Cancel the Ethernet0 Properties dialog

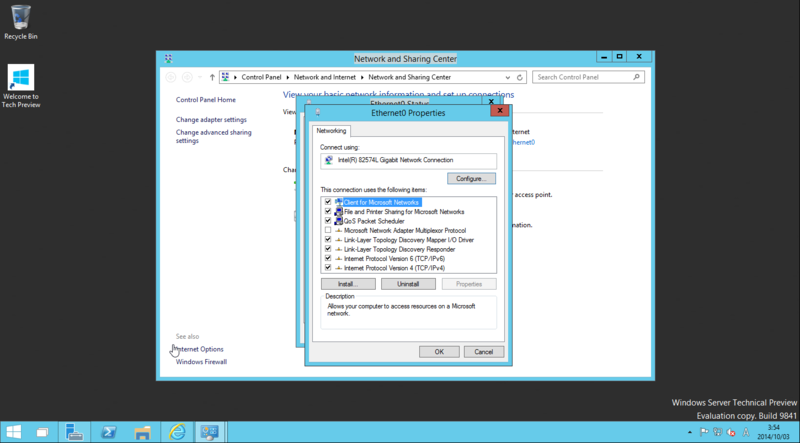[484, 352]
